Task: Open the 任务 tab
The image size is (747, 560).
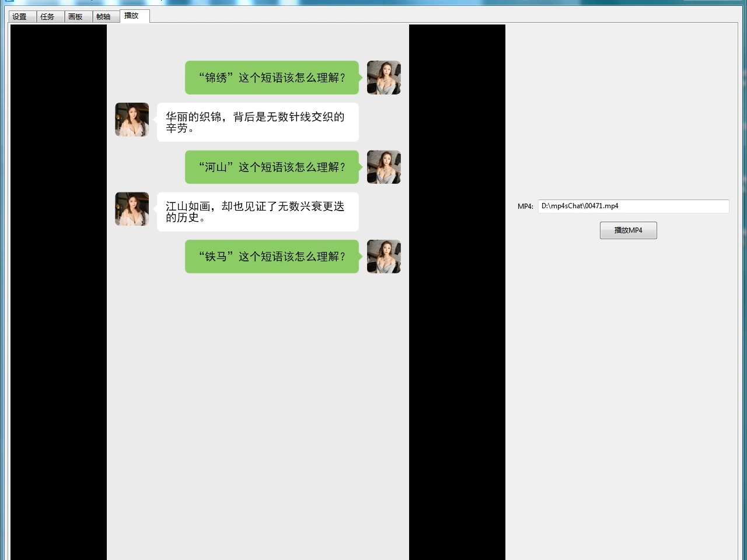Action: click(x=50, y=16)
